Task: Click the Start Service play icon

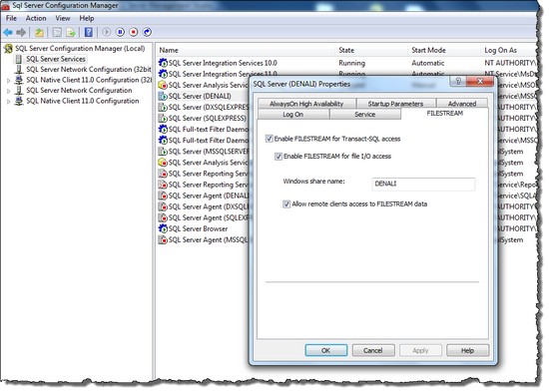Action: click(107, 32)
